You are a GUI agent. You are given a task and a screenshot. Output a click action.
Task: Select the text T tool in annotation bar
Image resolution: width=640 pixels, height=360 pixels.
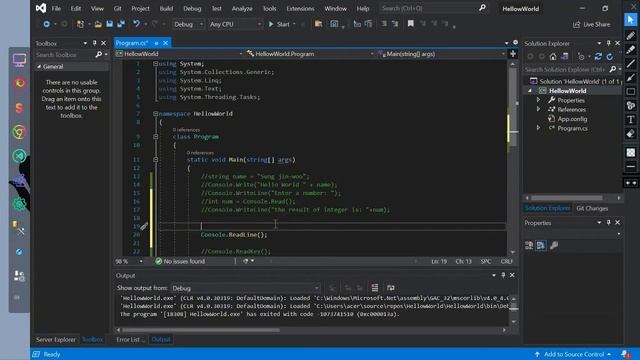(631, 119)
